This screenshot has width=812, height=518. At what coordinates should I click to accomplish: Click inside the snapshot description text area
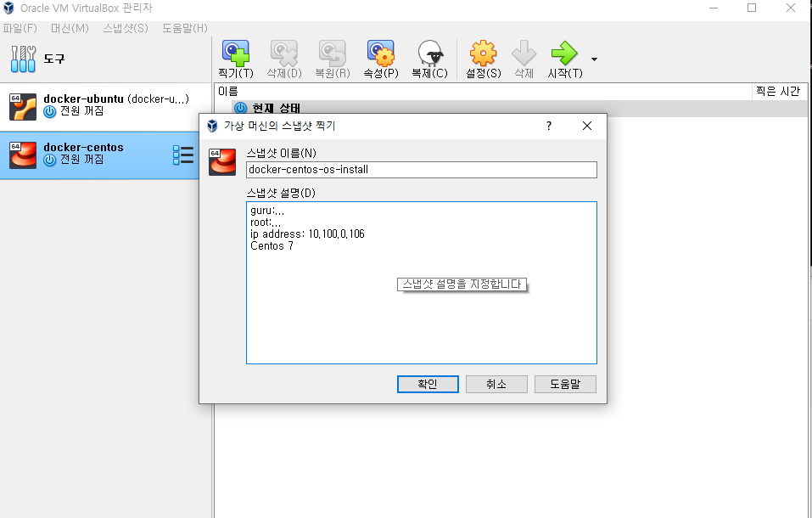(422, 283)
